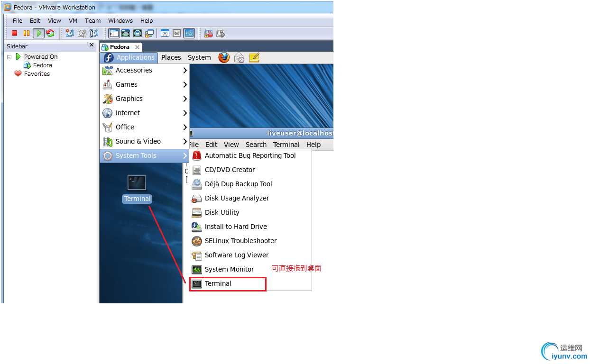Enter Full Screen mode via toolbar icon
590x364 pixels.
point(138,33)
